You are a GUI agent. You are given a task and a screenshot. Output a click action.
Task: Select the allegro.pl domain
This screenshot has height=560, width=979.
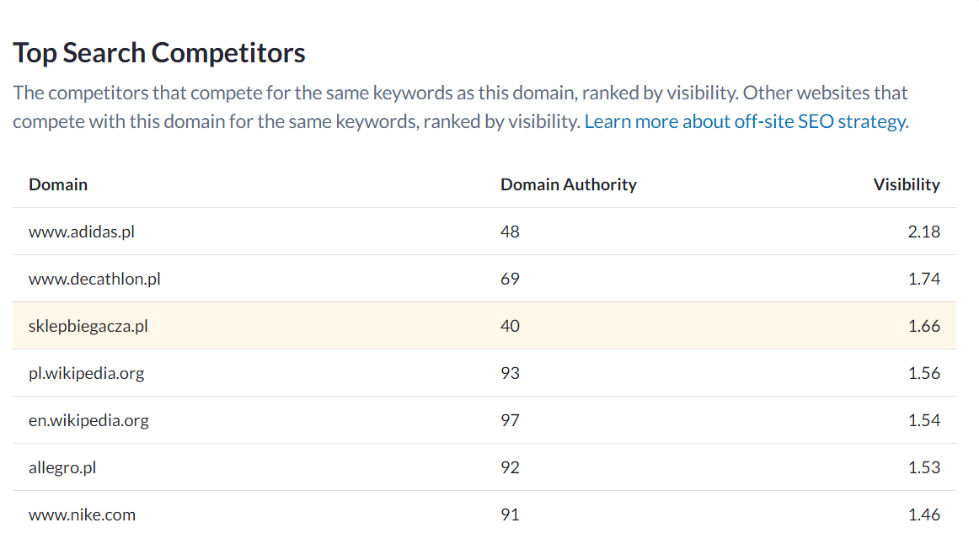click(62, 467)
